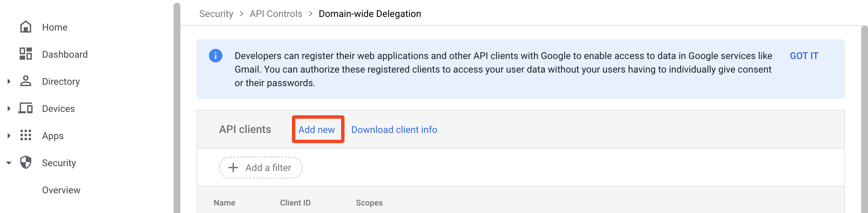The image size is (868, 213).
Task: Click the plus icon inside Add a filter
Action: tap(233, 167)
